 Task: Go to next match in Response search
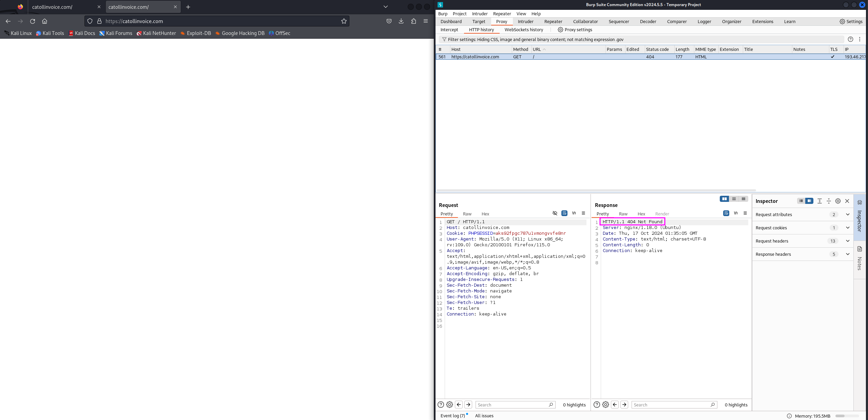624,404
